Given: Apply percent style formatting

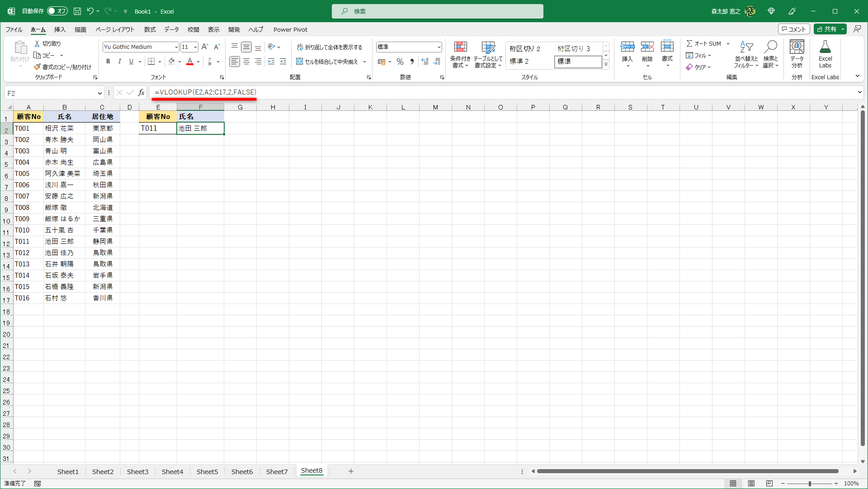Looking at the screenshot, I should pyautogui.click(x=400, y=62).
